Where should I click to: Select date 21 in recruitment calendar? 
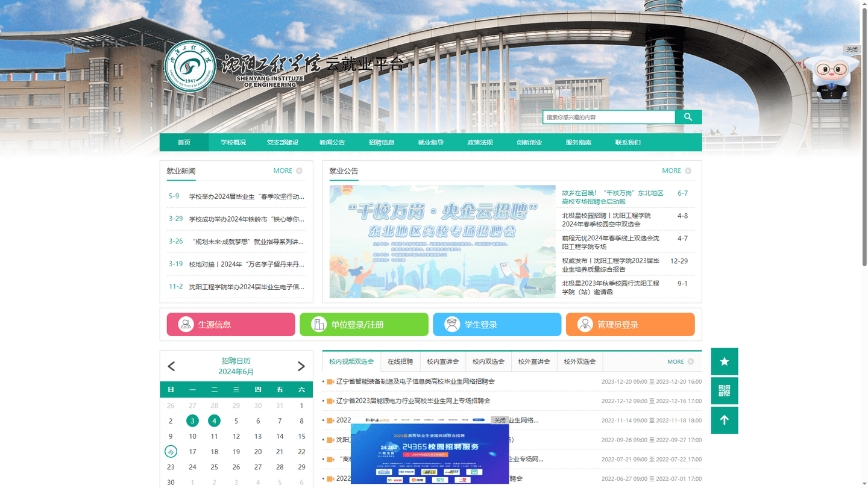(280, 451)
